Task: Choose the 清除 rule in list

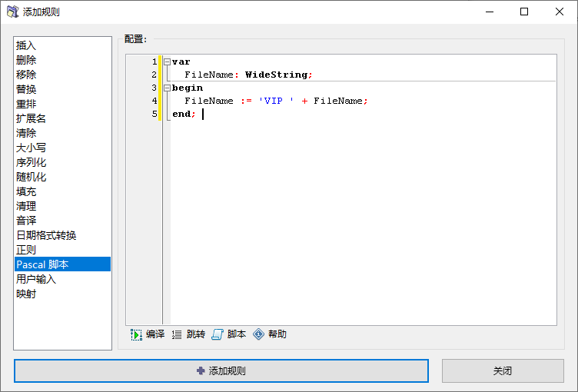Action: [62, 133]
